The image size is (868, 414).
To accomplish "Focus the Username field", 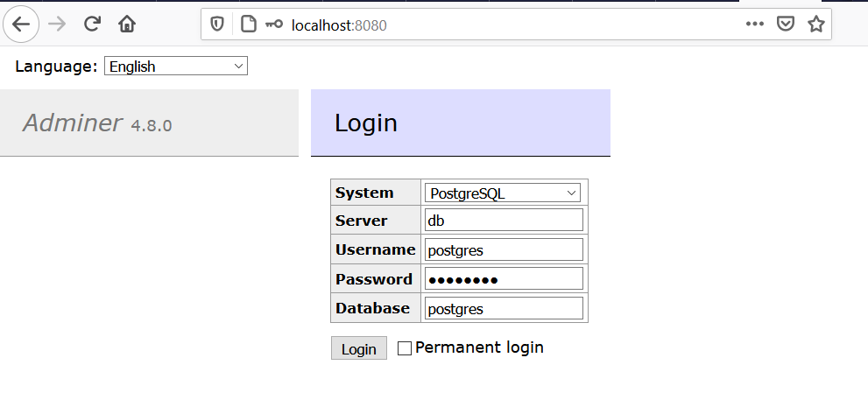I will (x=504, y=249).
